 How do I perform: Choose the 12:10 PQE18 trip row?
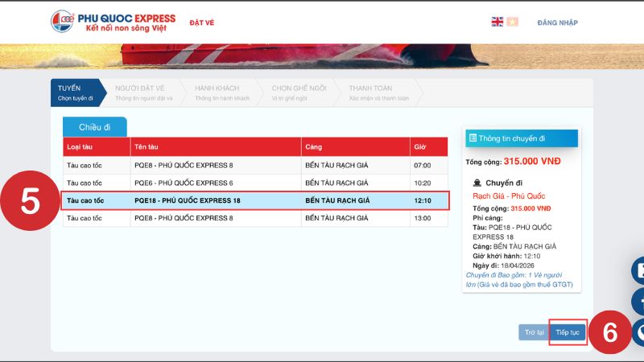(x=255, y=200)
